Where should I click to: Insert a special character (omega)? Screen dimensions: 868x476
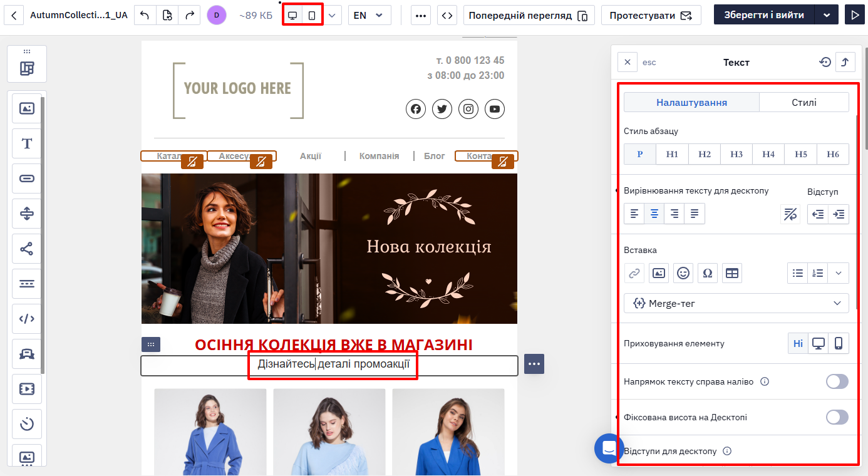coord(708,273)
